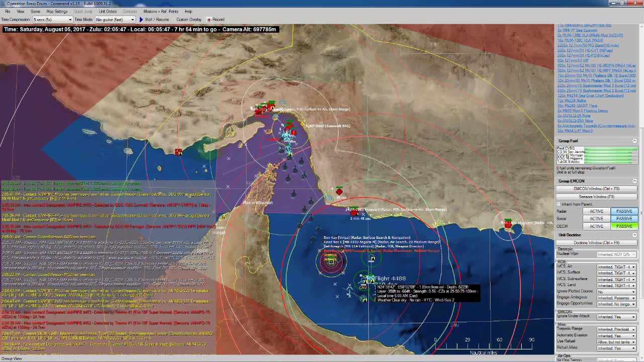This screenshot has width=644, height=362.
Task: Click the Record button
Action: (x=216, y=20)
